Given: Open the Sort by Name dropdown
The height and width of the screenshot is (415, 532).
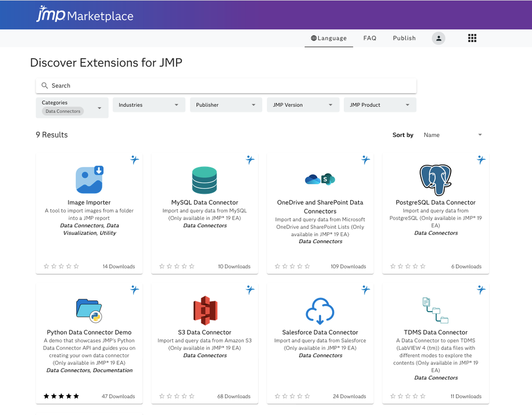Looking at the screenshot, I should point(453,135).
